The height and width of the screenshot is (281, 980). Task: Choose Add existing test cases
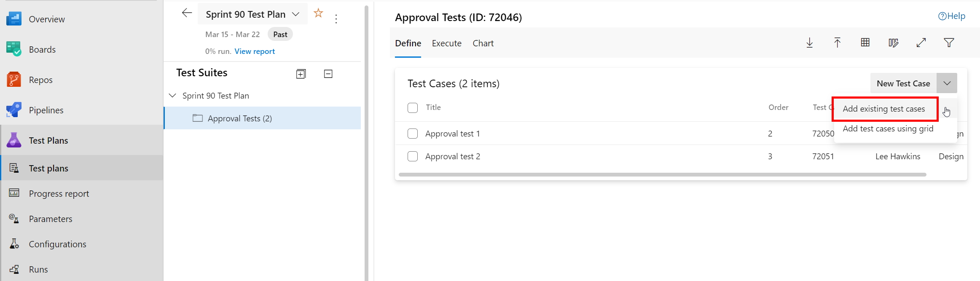tap(883, 109)
